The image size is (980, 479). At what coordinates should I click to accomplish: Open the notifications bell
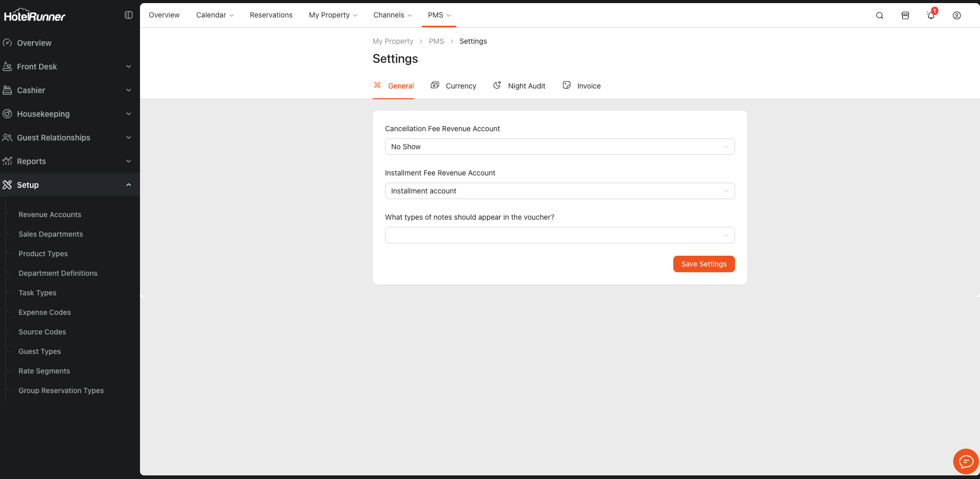pyautogui.click(x=931, y=15)
